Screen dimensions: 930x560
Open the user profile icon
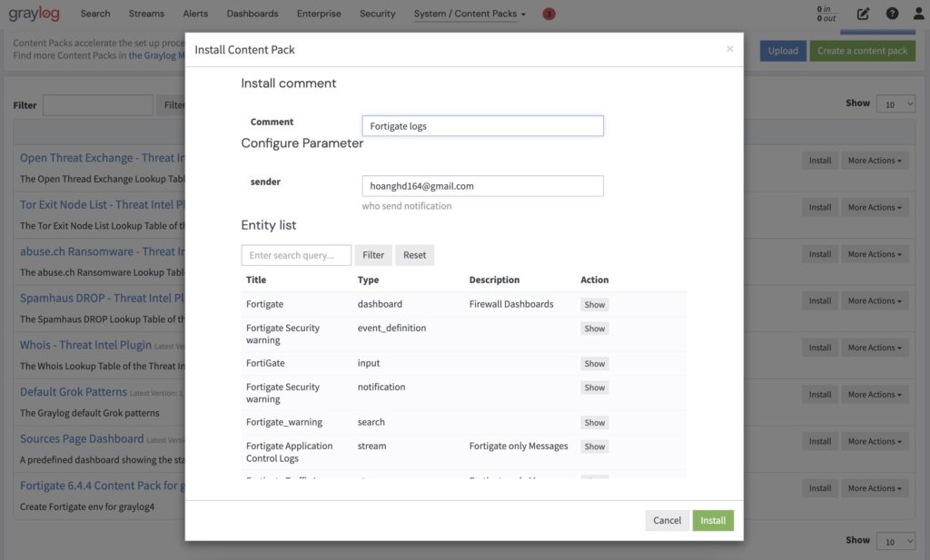tap(919, 14)
